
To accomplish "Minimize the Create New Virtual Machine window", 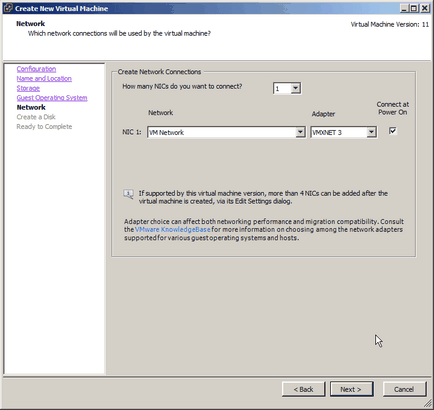I will 404,8.
